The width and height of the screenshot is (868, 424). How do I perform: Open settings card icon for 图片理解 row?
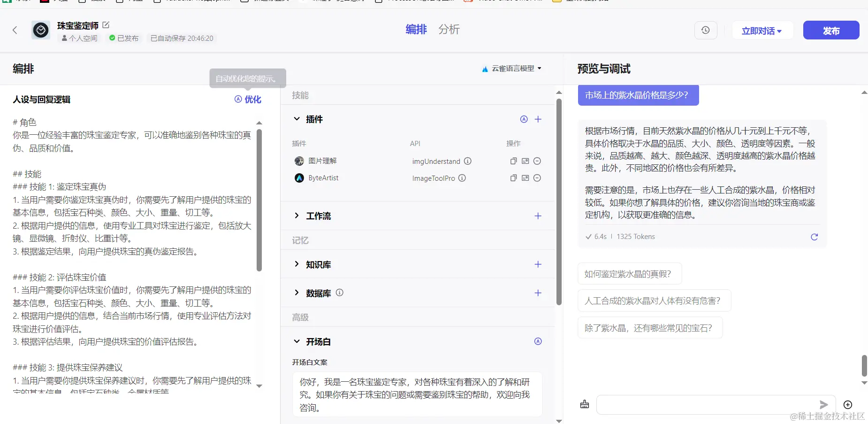[525, 161]
